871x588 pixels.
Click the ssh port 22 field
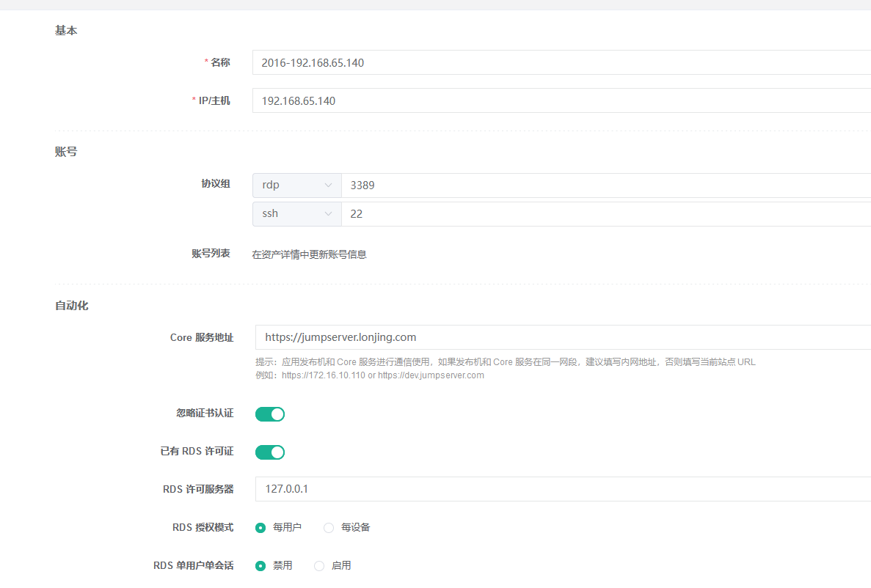click(440, 213)
